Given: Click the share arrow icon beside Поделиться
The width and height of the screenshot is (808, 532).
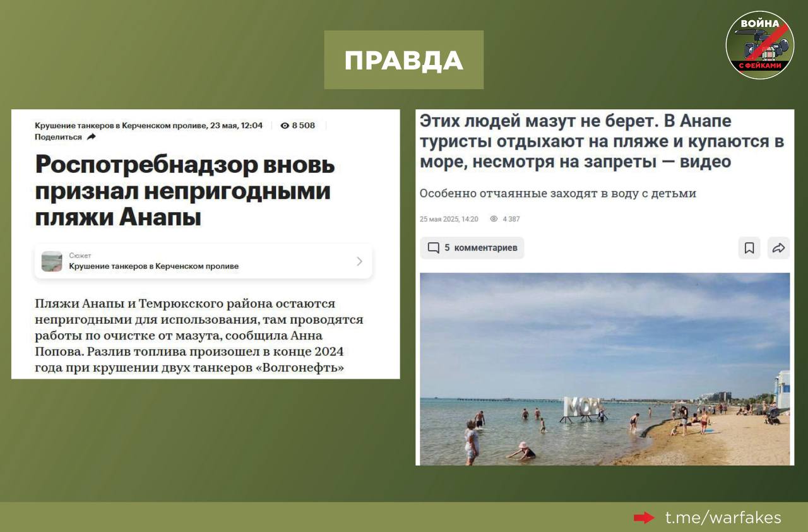Looking at the screenshot, I should [x=92, y=137].
